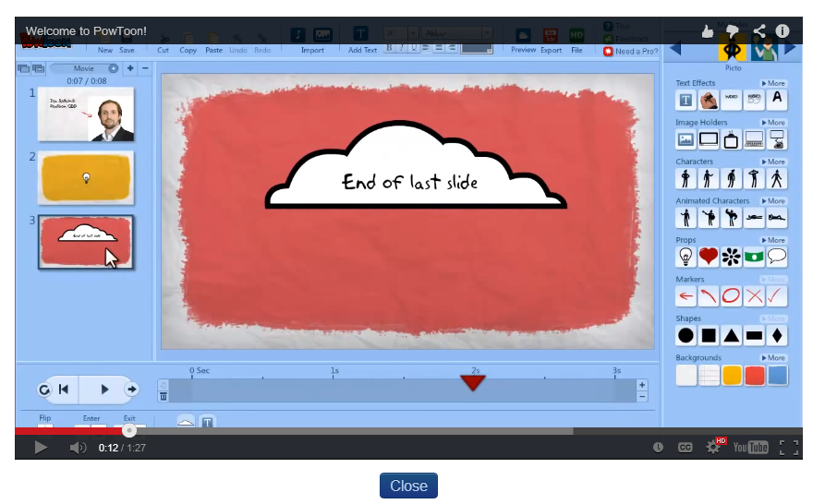
Task: Click Copy in toolbar
Action: 188,44
